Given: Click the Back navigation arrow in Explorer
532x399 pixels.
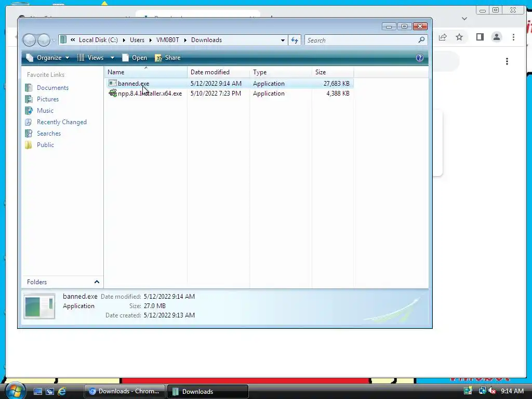Looking at the screenshot, I should point(29,40).
